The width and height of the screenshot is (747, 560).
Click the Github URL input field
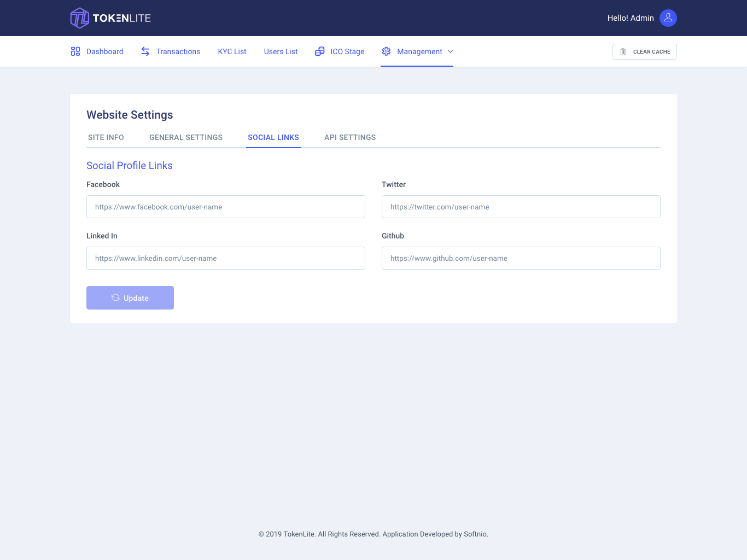[521, 258]
